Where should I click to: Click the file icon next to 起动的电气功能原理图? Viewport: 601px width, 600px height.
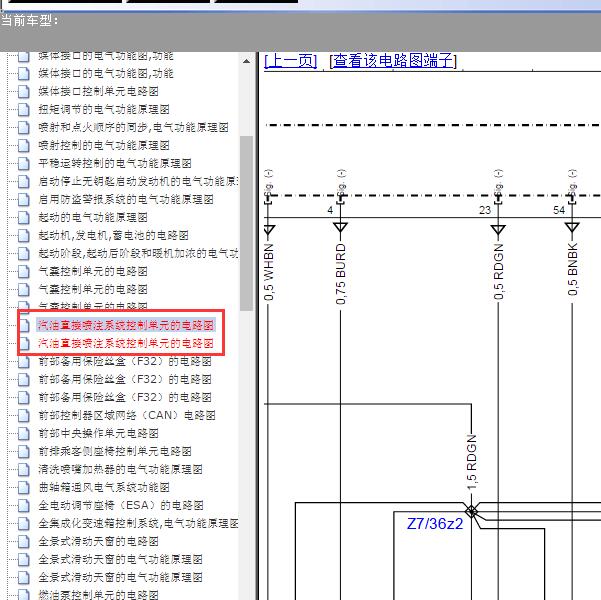point(24,217)
